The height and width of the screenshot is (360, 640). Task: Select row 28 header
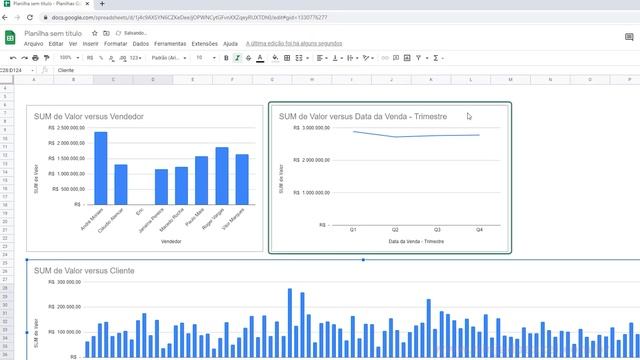coord(6,288)
